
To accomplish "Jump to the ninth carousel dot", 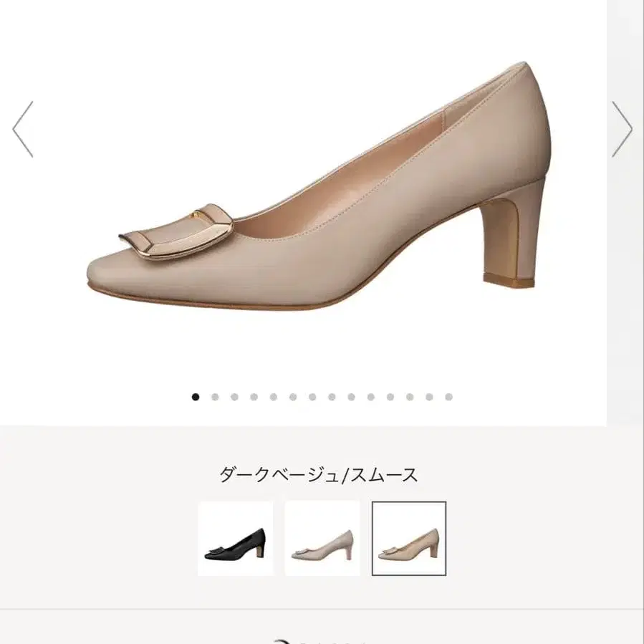I will [x=351, y=397].
